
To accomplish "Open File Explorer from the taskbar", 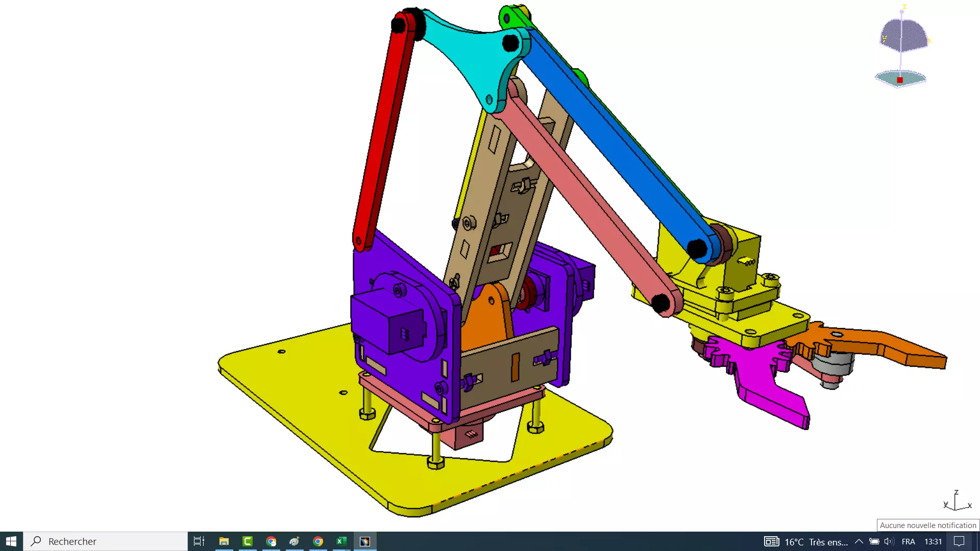I will coord(224,541).
